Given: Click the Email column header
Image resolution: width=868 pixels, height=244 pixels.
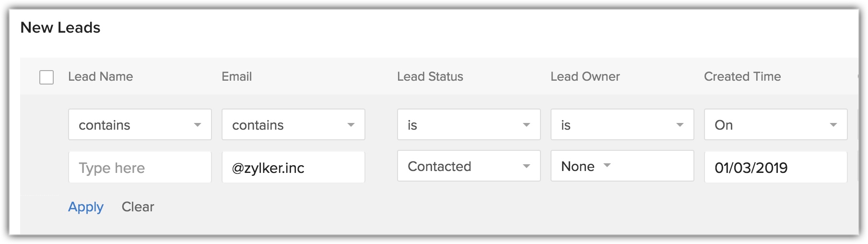Looking at the screenshot, I should [236, 76].
